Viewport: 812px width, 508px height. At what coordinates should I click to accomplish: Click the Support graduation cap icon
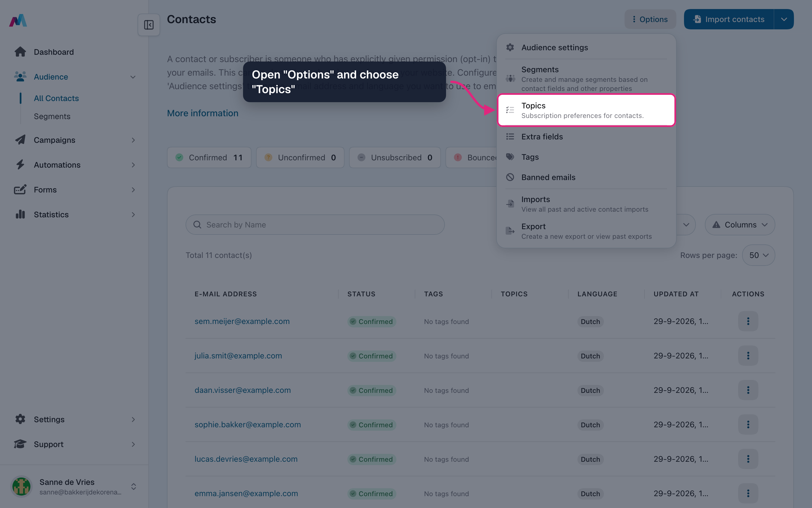[x=20, y=444]
